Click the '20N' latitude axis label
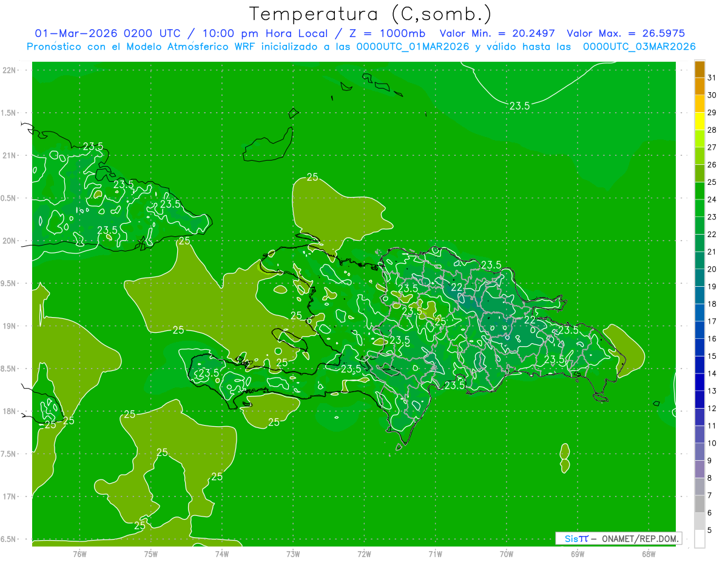Viewport: 728px width, 562px height. click(9, 241)
